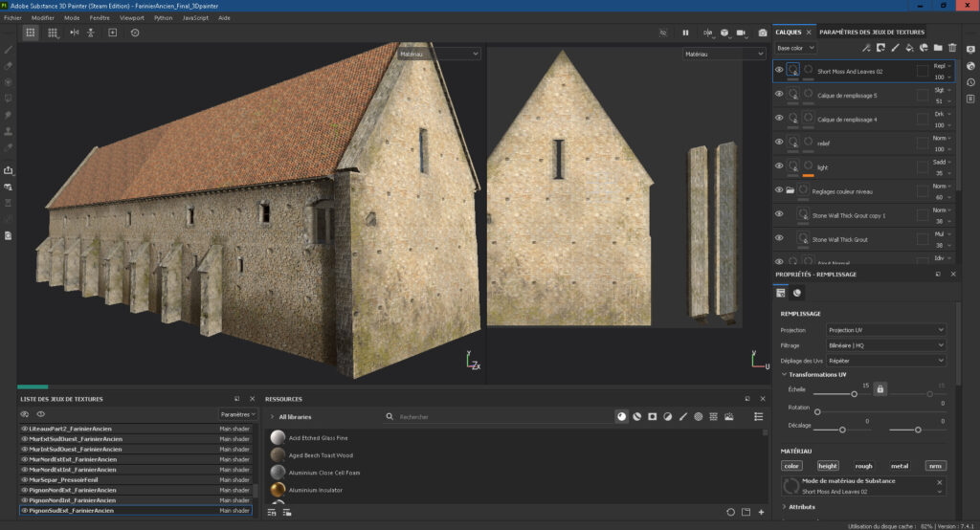Add an effect with the magic wand icon
This screenshot has height=530, width=980.
pos(866,48)
